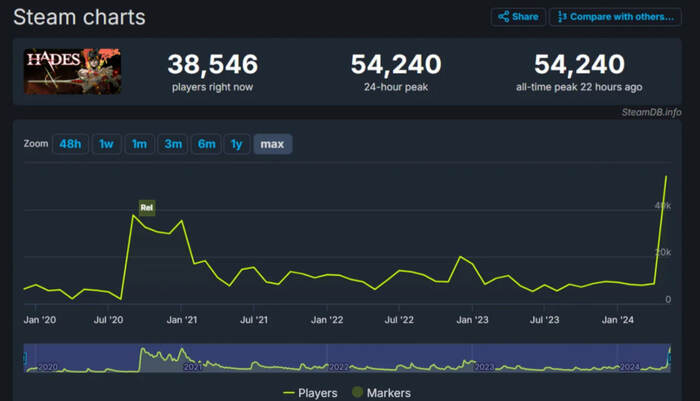This screenshot has height=401, width=700.
Task: Click the Steam charts heading
Action: (79, 17)
